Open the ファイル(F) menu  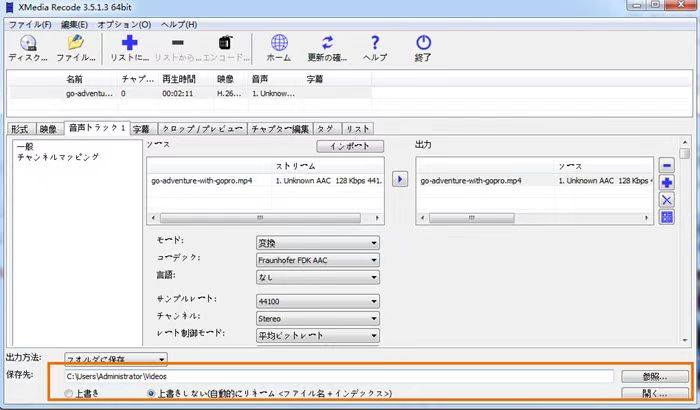tap(30, 25)
